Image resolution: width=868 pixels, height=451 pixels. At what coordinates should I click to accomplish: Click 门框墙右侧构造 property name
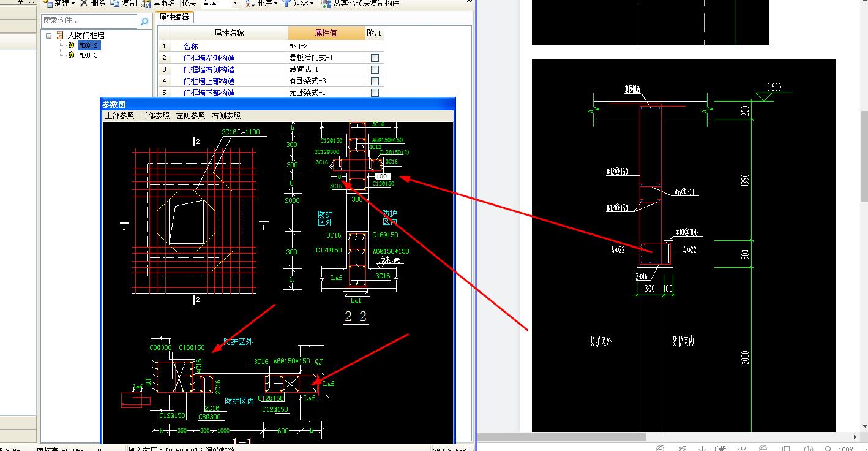coord(209,69)
